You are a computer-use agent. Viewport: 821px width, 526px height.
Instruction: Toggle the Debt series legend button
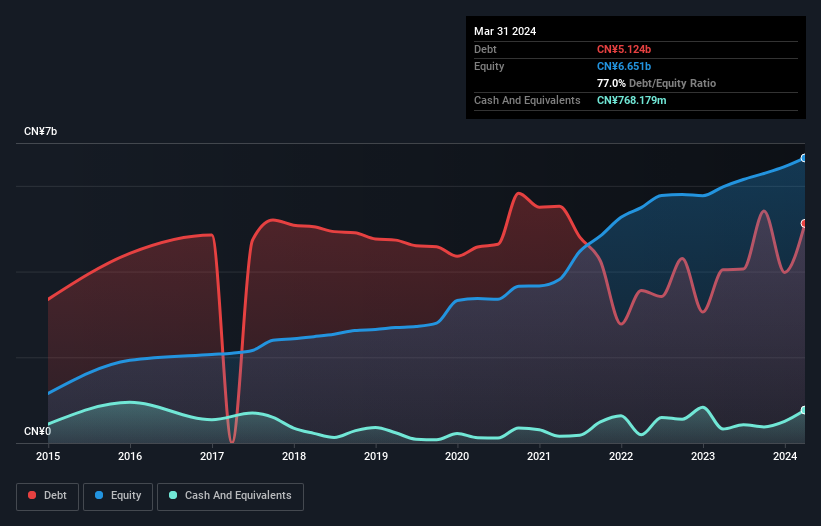[x=48, y=496]
